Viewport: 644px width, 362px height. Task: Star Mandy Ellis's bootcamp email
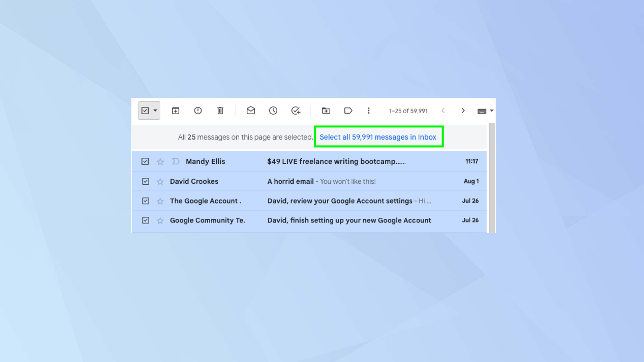(160, 162)
